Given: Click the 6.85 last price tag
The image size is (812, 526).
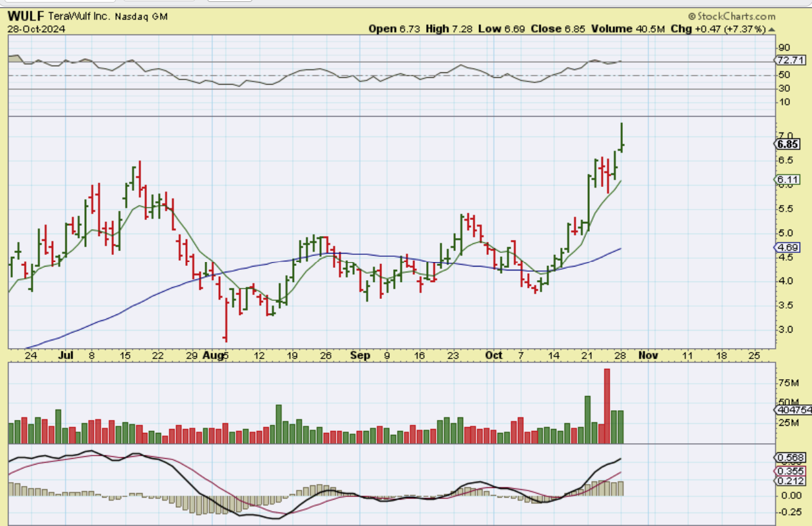Looking at the screenshot, I should tap(787, 145).
